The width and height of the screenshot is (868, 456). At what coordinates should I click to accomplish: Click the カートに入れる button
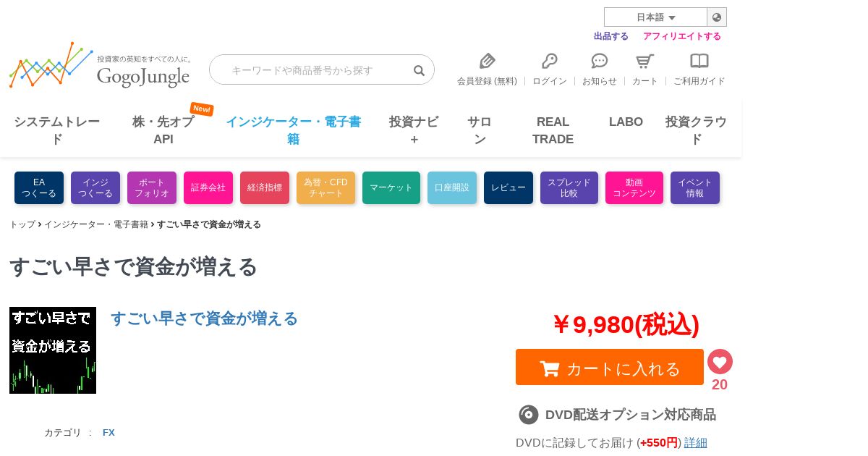(610, 367)
